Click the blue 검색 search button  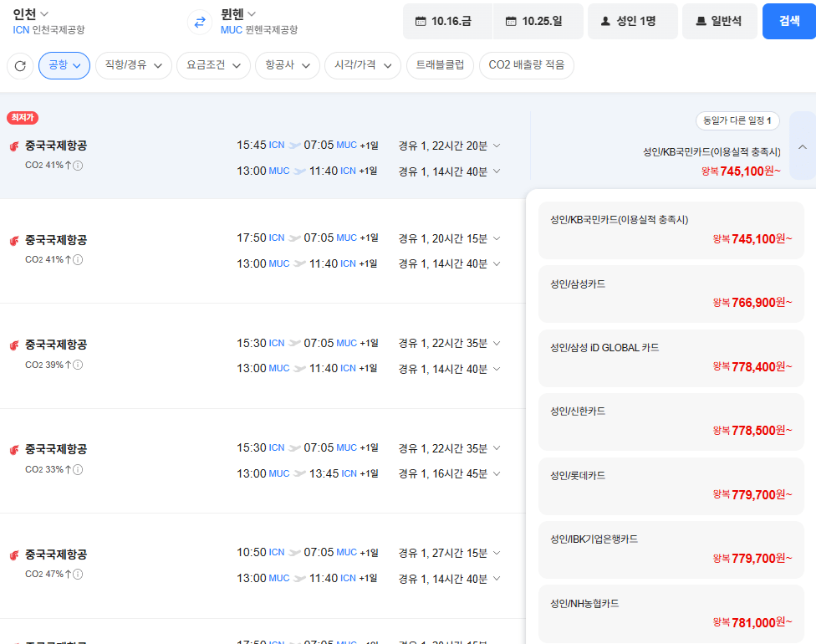(x=789, y=22)
